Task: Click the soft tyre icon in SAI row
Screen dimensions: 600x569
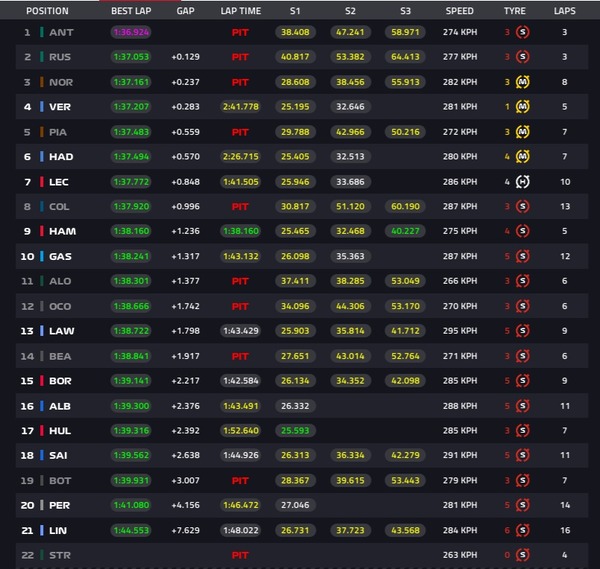Action: tap(522, 455)
